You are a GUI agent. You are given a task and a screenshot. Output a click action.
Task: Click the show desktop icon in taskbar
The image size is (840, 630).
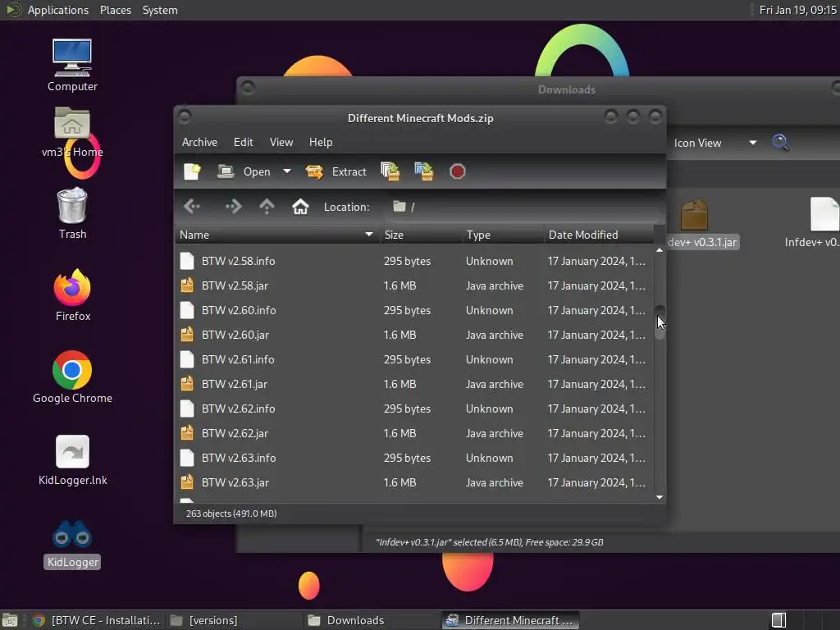[10, 620]
